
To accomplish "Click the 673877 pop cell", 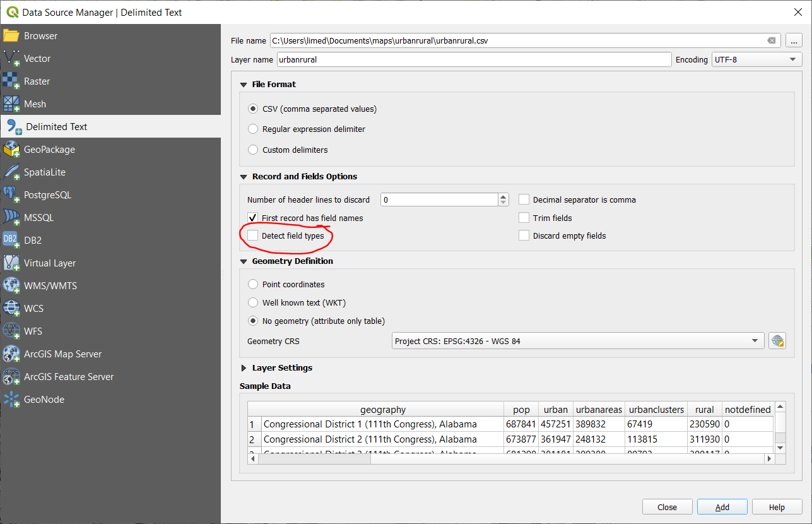I will pos(521,439).
